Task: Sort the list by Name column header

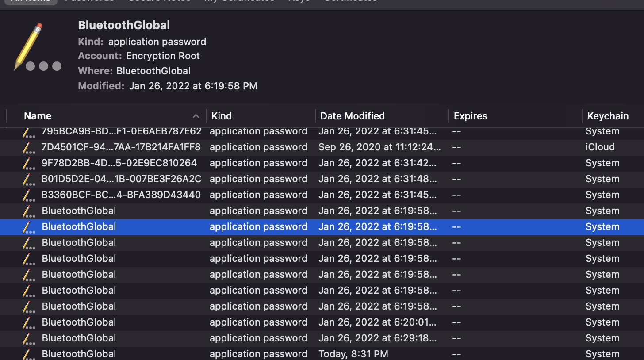Action: (38, 116)
